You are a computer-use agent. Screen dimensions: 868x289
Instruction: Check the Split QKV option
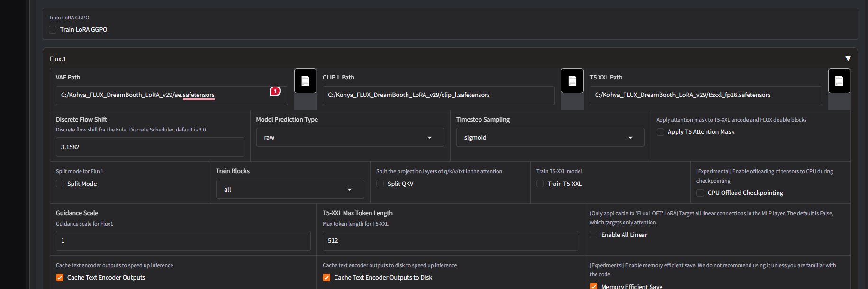[x=380, y=184]
